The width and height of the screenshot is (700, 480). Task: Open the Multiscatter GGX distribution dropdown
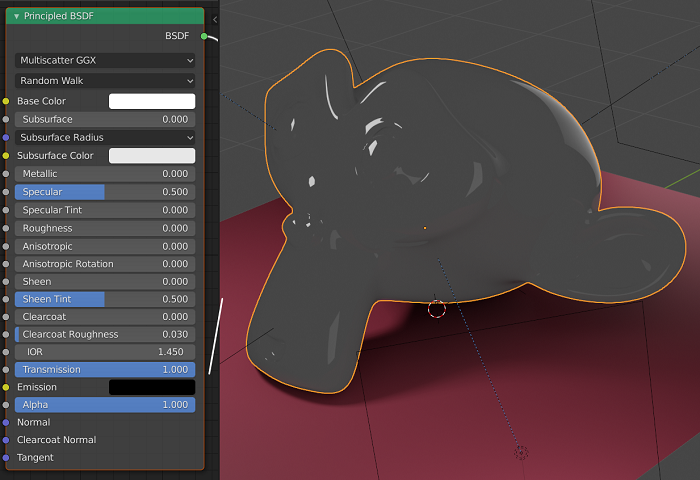[x=105, y=60]
